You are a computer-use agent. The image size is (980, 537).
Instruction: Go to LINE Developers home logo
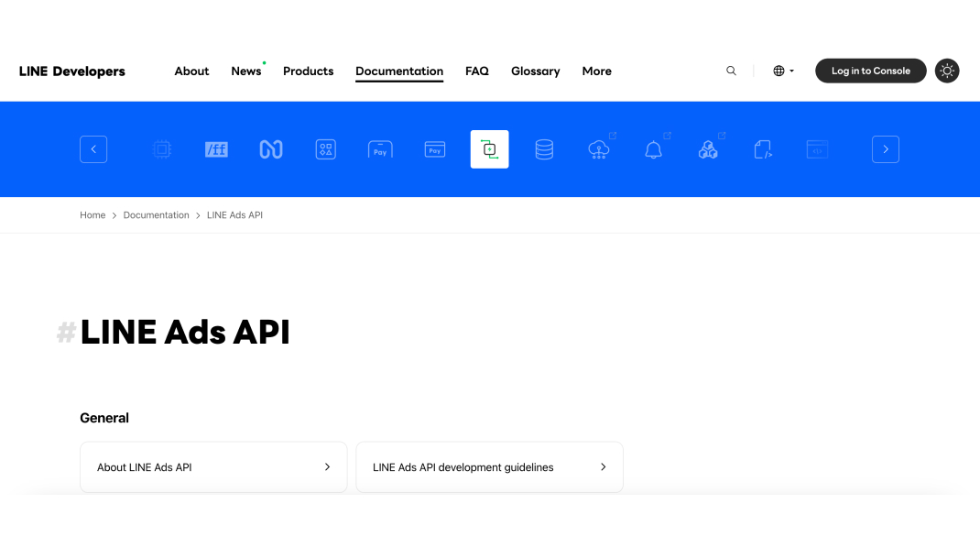[x=71, y=71]
